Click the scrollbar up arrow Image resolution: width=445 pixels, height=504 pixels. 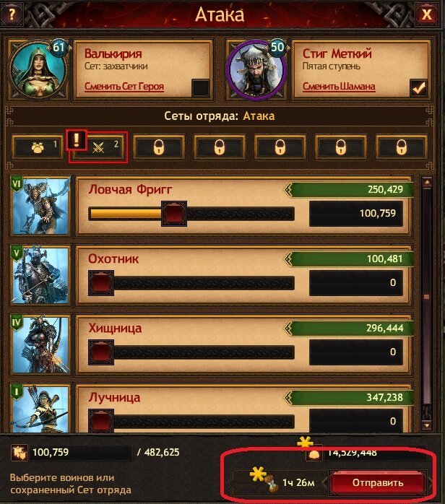point(427,183)
